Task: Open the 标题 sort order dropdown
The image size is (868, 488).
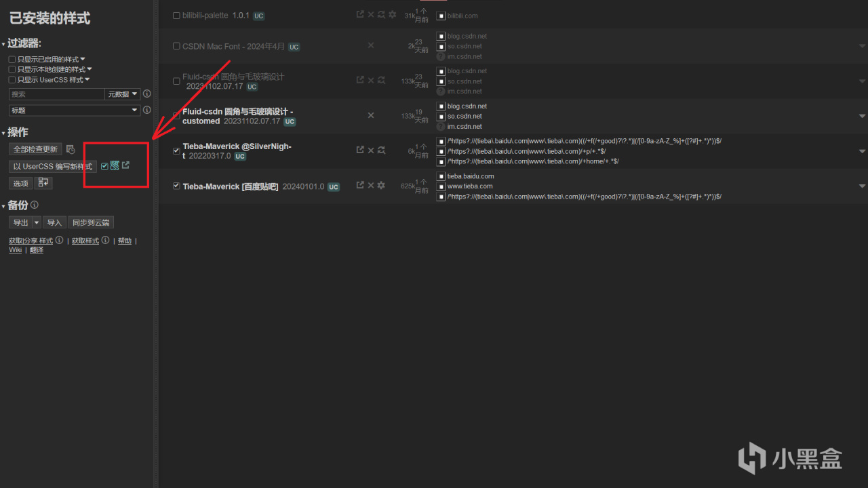Action: (x=75, y=110)
